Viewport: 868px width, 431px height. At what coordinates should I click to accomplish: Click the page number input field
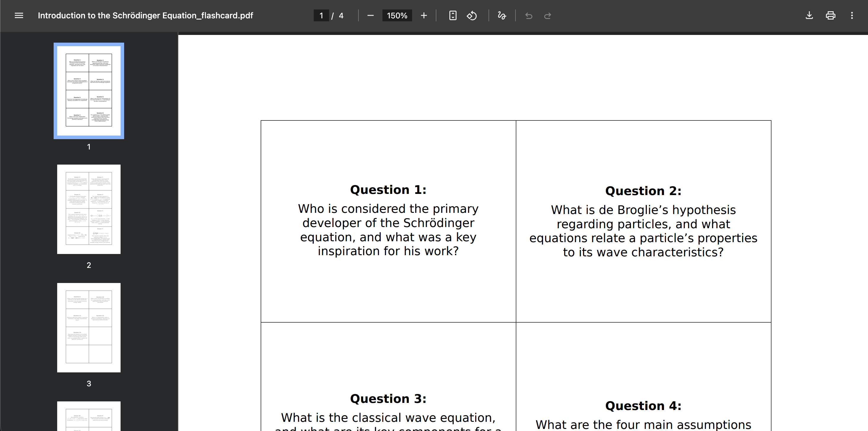[x=321, y=15]
